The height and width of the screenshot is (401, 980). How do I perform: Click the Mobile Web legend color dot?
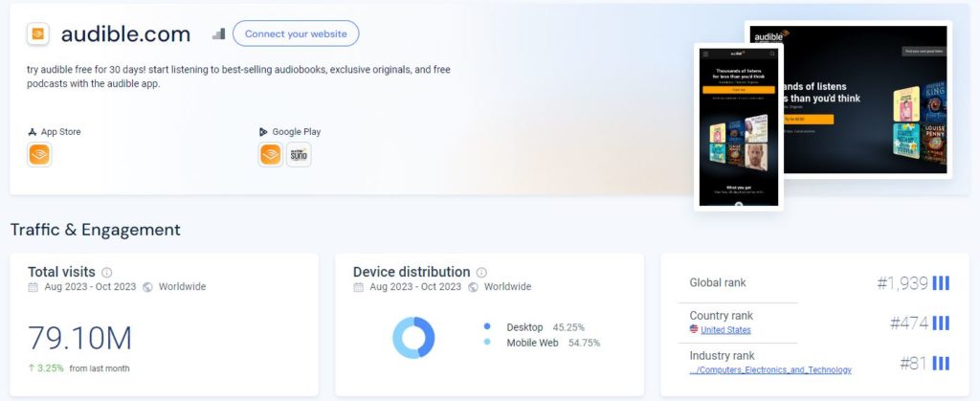487,343
